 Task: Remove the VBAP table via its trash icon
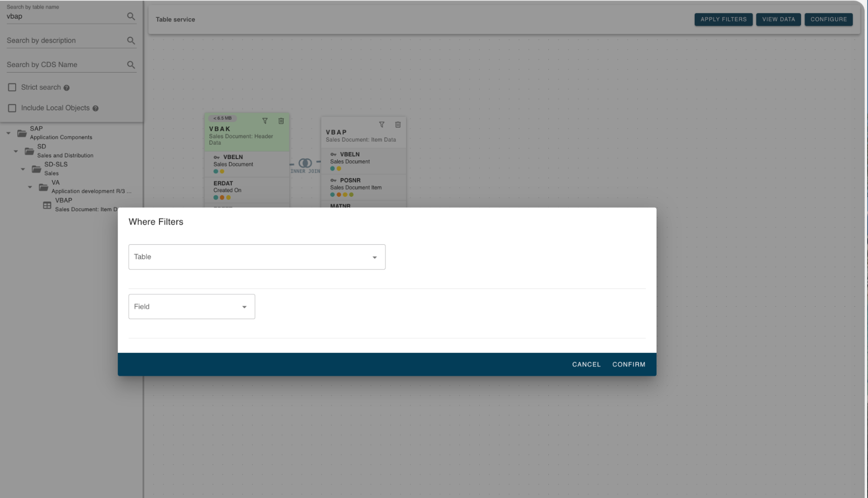pos(398,125)
